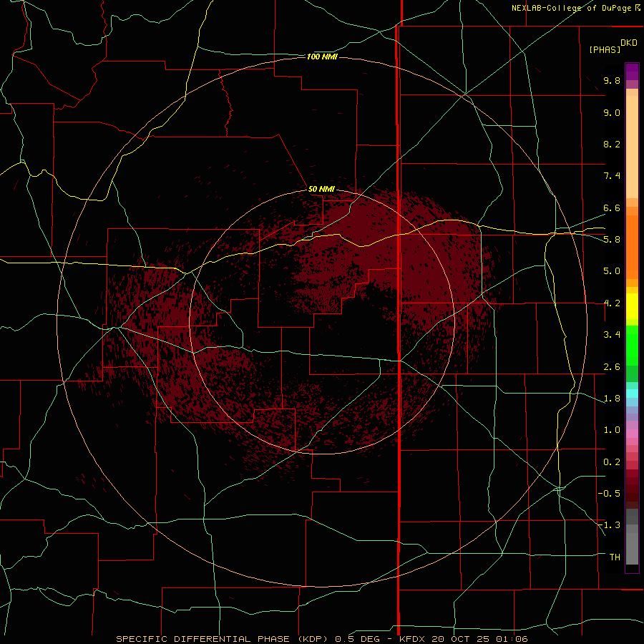Click the 0.2 value on the color scale

(x=612, y=462)
